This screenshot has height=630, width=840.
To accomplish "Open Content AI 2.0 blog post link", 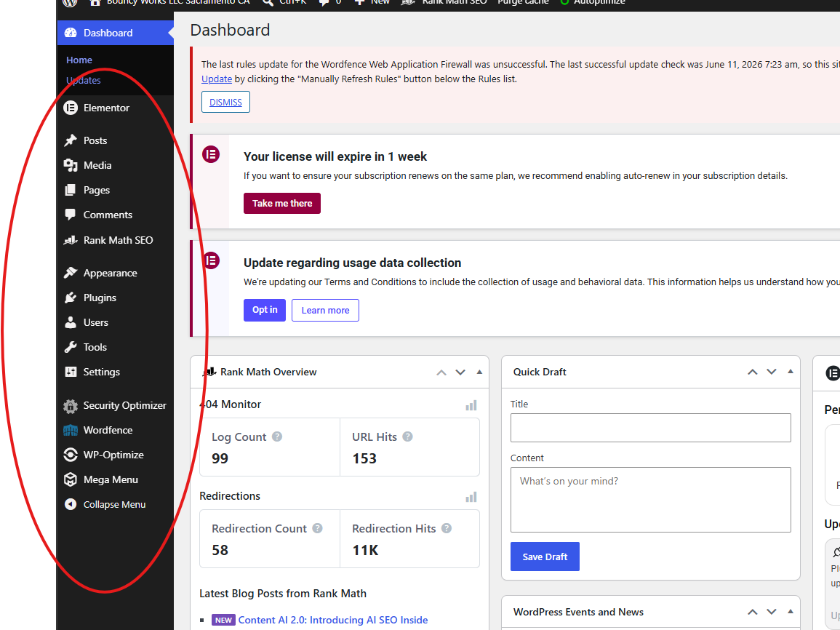I will [x=332, y=620].
